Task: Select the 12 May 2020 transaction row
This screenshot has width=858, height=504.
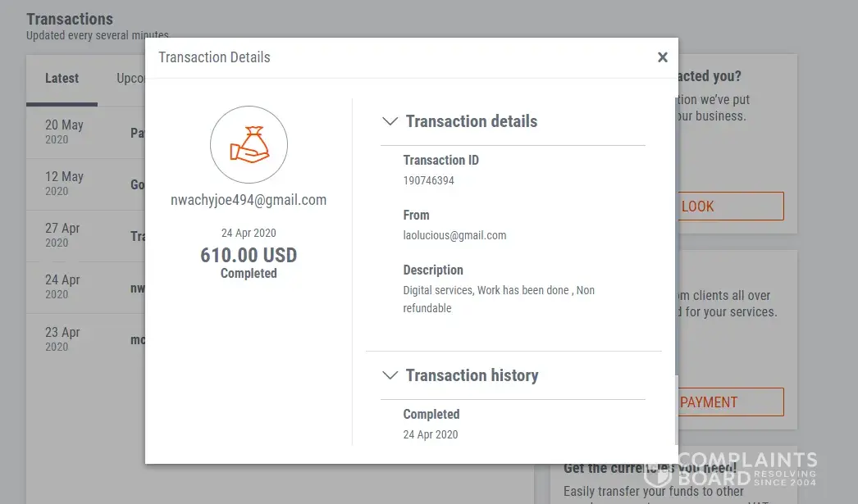Action: [x=82, y=184]
